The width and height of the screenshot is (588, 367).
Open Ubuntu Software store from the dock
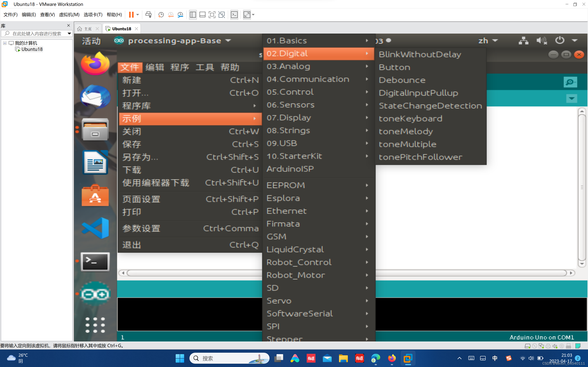[x=95, y=196]
